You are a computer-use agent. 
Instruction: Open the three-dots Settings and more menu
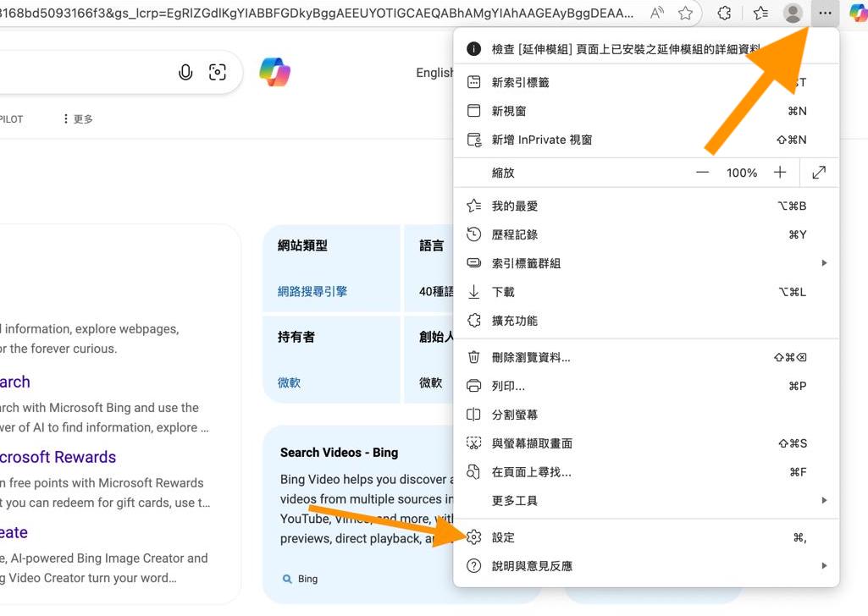pyautogui.click(x=824, y=13)
